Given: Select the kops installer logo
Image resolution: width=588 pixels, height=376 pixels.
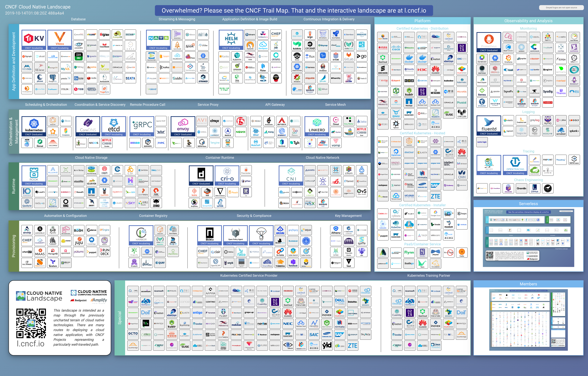Looking at the screenshot, I should (462, 214).
